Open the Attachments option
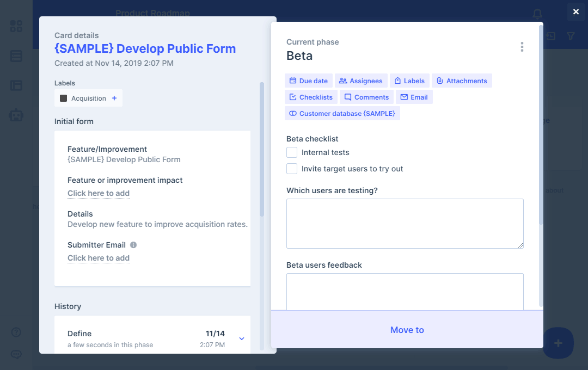This screenshot has width=588, height=370. (x=462, y=81)
